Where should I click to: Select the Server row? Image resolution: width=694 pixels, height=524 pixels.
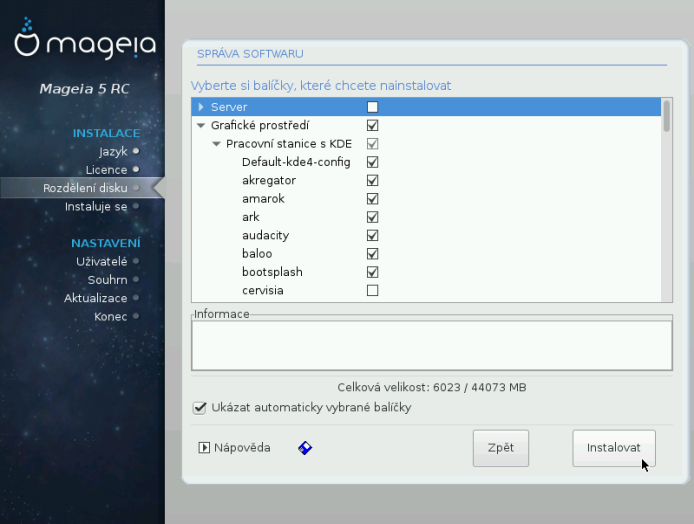click(x=426, y=107)
